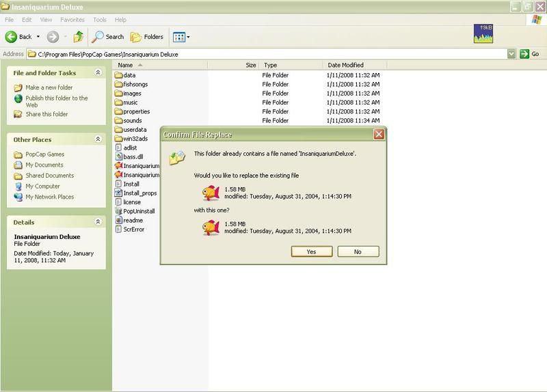Collapse the Other Places panel
Screen dimensions: 547x392
98,139
